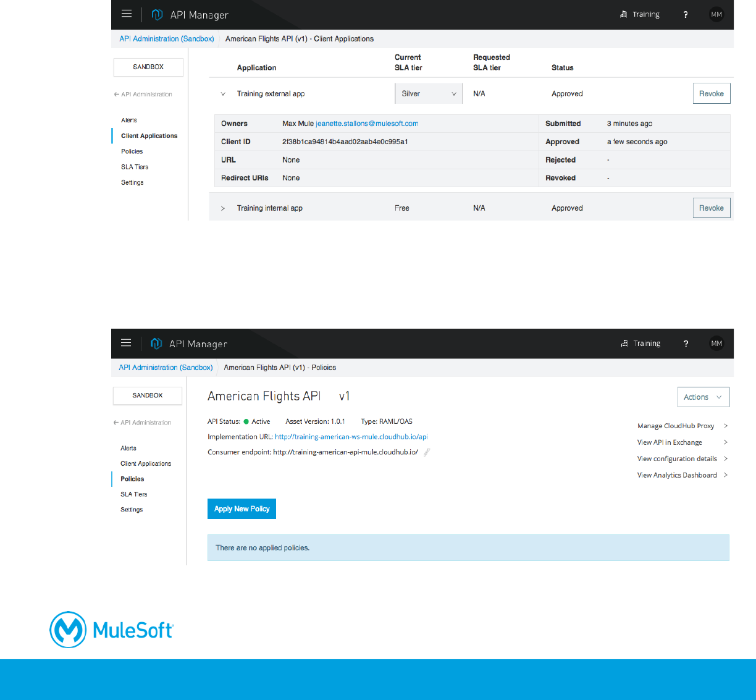Open the Implementation URL link

351,437
